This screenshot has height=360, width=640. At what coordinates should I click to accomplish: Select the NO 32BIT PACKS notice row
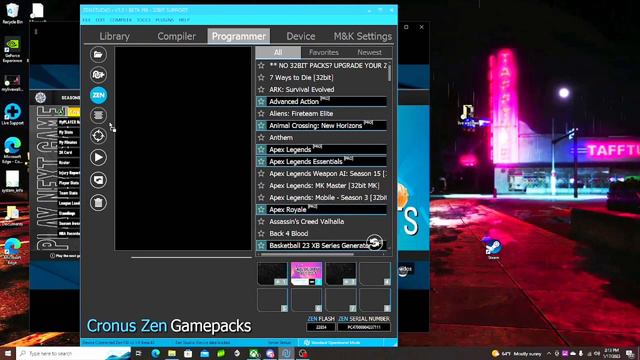tap(321, 65)
